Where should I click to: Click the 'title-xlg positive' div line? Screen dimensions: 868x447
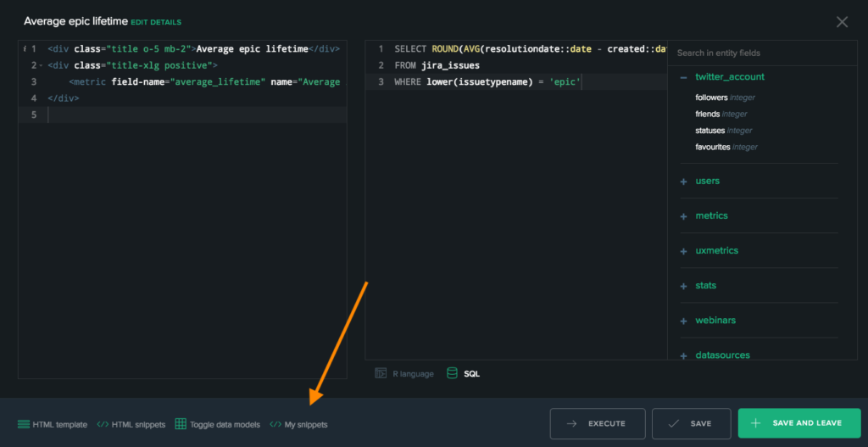(132, 65)
